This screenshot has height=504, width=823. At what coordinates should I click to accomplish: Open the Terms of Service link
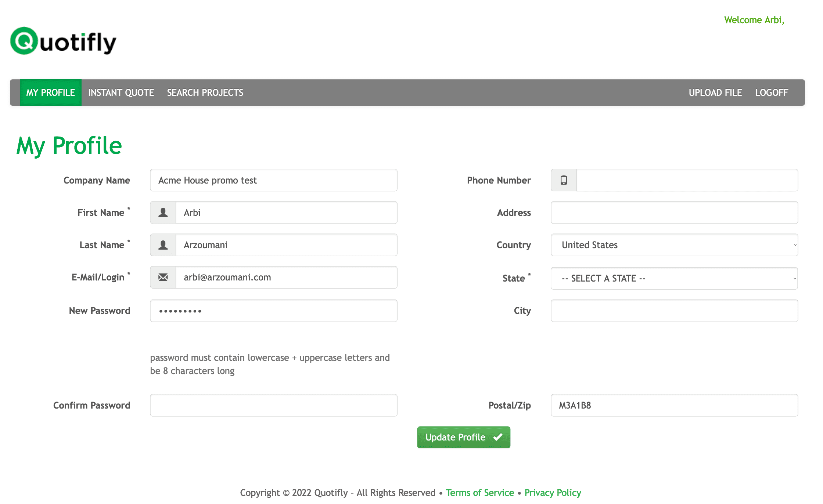point(480,493)
